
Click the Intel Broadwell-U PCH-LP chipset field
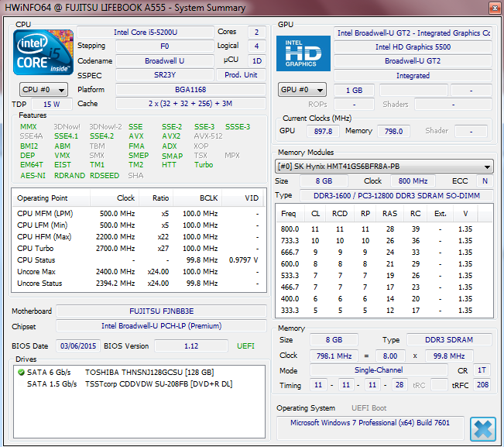pos(161,326)
